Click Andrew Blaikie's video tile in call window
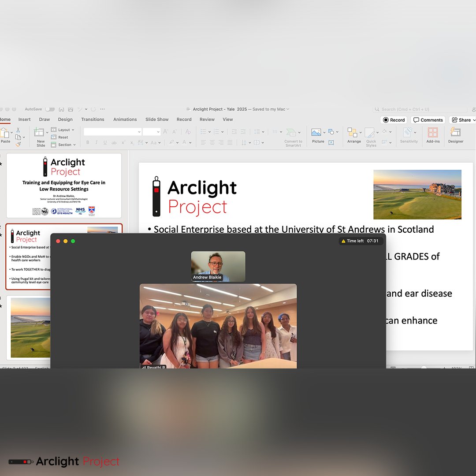476x476 pixels. (218, 266)
